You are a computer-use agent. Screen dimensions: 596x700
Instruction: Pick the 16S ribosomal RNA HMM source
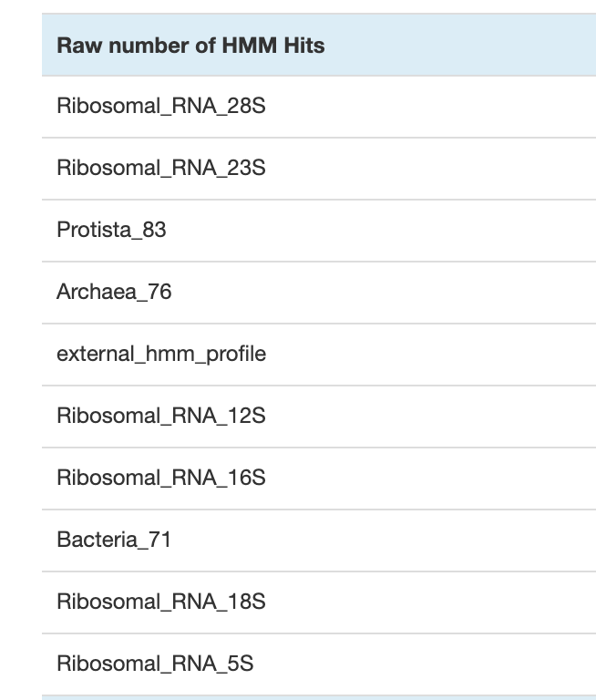(161, 478)
